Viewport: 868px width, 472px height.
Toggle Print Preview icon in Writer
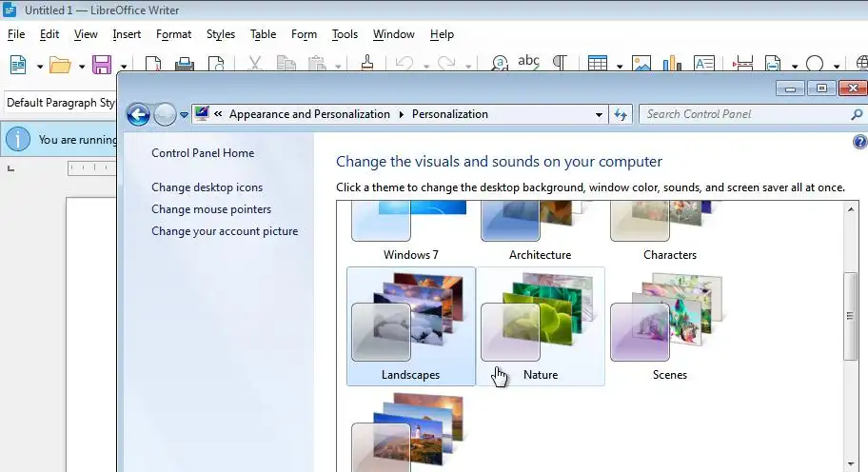tap(216, 64)
